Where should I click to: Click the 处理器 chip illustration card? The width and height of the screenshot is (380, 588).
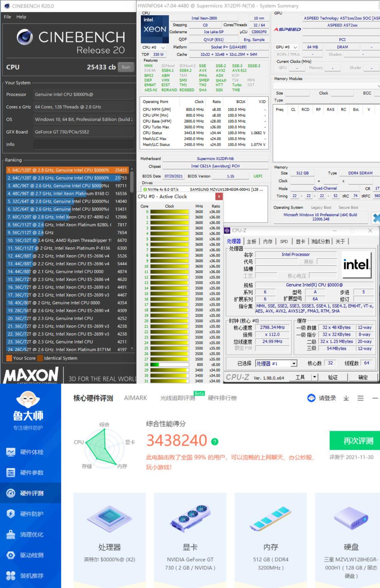pos(110,519)
